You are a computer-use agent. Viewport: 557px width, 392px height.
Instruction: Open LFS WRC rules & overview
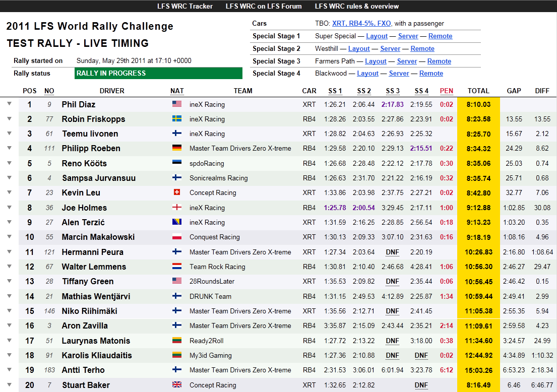pyautogui.click(x=357, y=7)
